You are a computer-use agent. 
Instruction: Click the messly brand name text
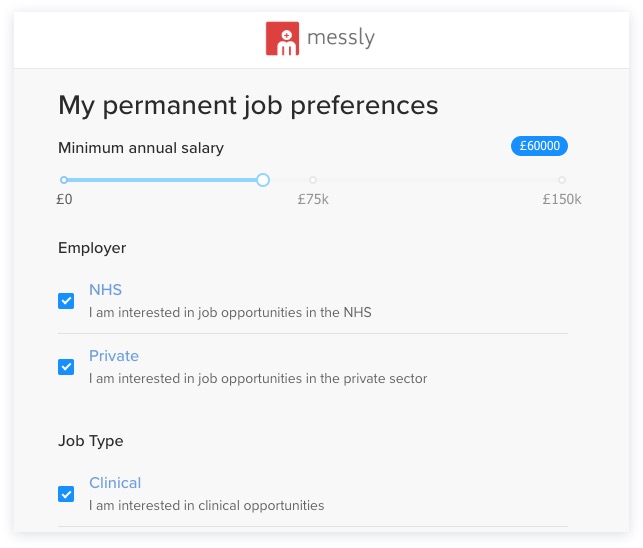(341, 39)
